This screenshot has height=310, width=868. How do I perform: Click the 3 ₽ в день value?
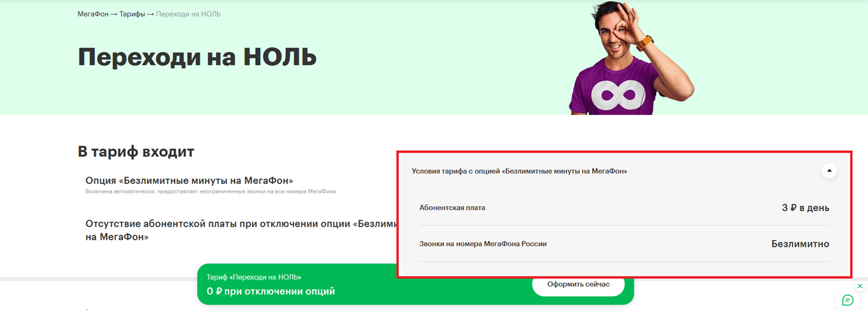[806, 208]
